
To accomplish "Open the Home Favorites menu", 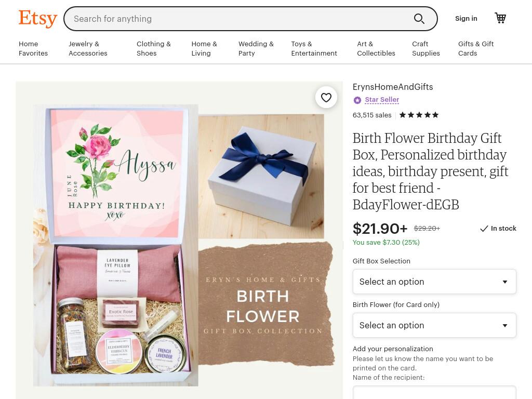I will pos(33,48).
